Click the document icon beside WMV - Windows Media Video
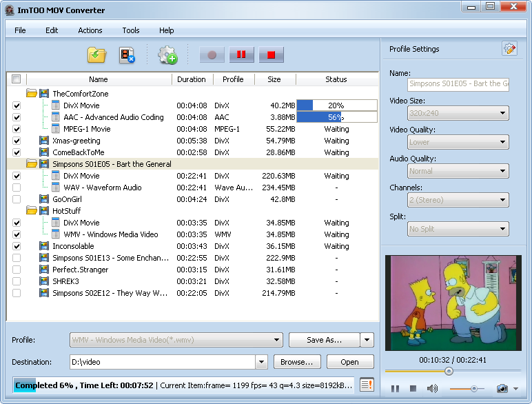532x404 pixels. pyautogui.click(x=56, y=234)
